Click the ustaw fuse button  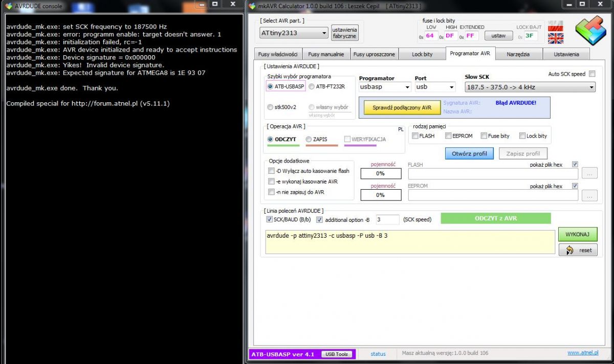tap(498, 35)
